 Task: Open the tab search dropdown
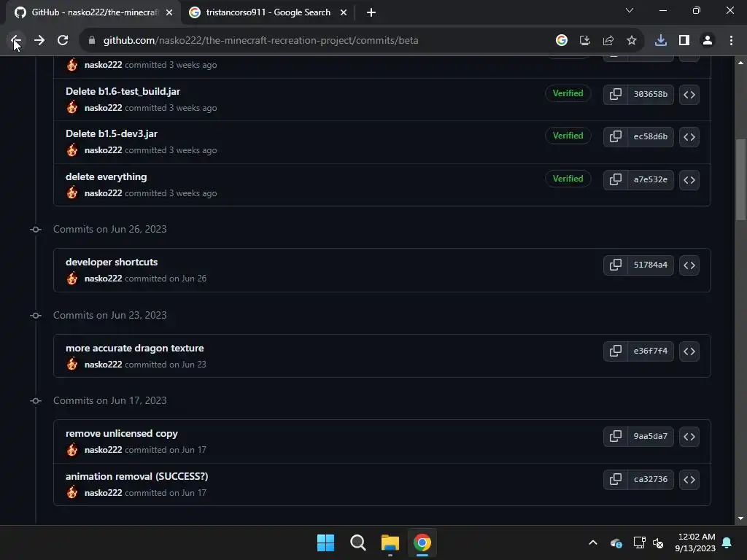[x=630, y=10]
